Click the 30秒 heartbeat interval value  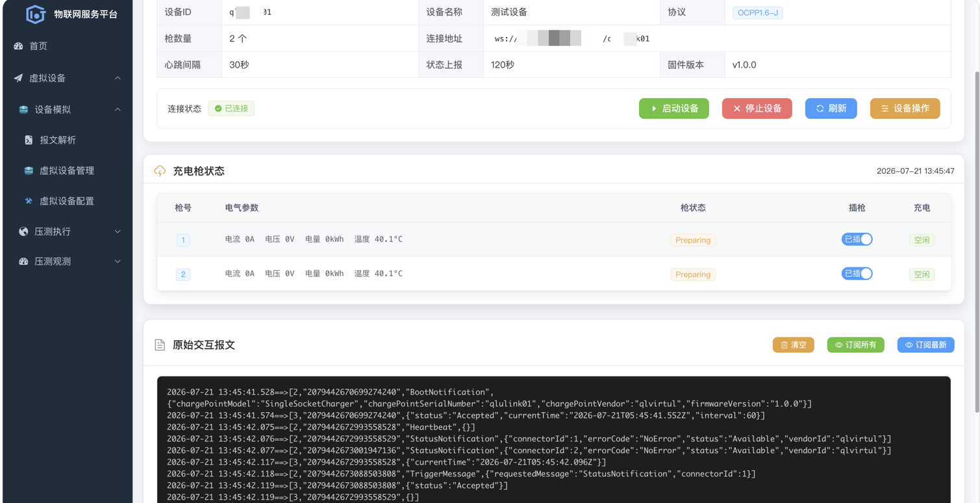point(239,65)
